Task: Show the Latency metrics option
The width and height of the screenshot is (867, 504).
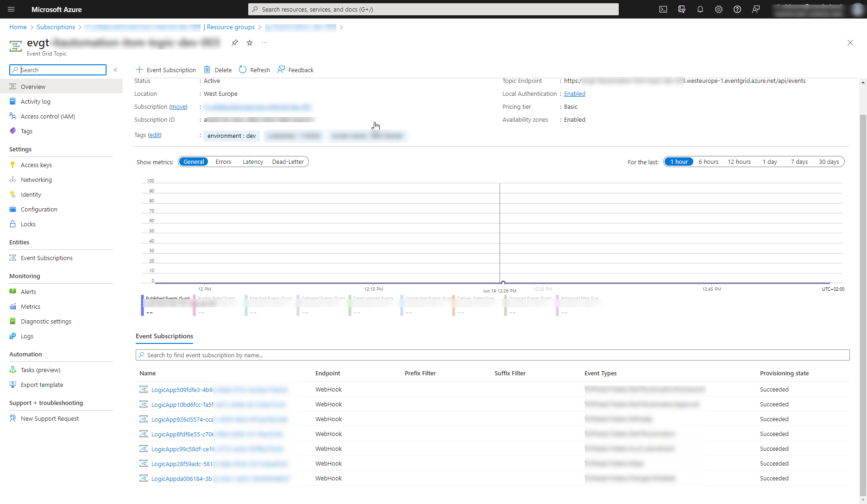Action: tap(252, 162)
